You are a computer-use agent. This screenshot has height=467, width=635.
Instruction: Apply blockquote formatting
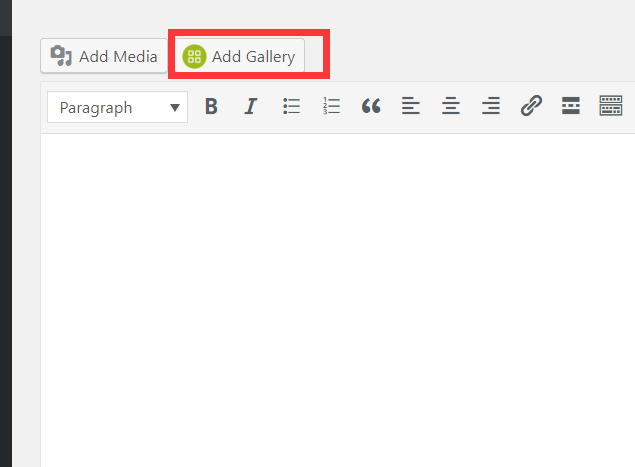click(x=371, y=107)
